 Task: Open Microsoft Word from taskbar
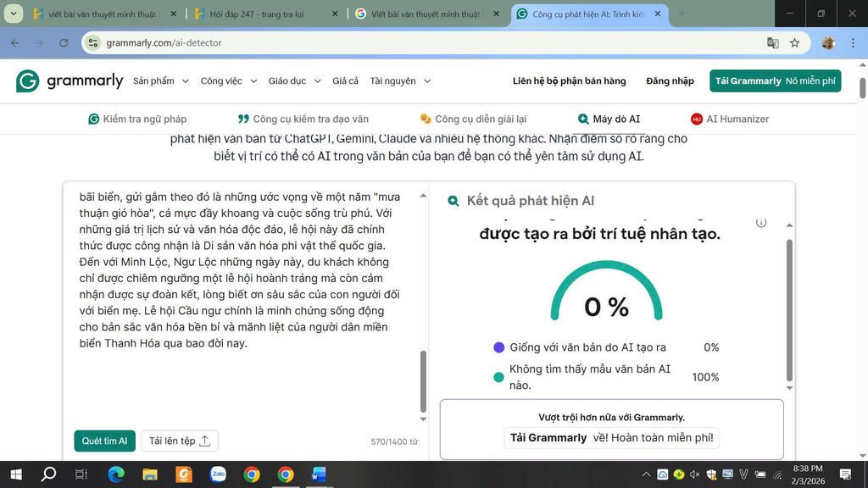(x=319, y=474)
